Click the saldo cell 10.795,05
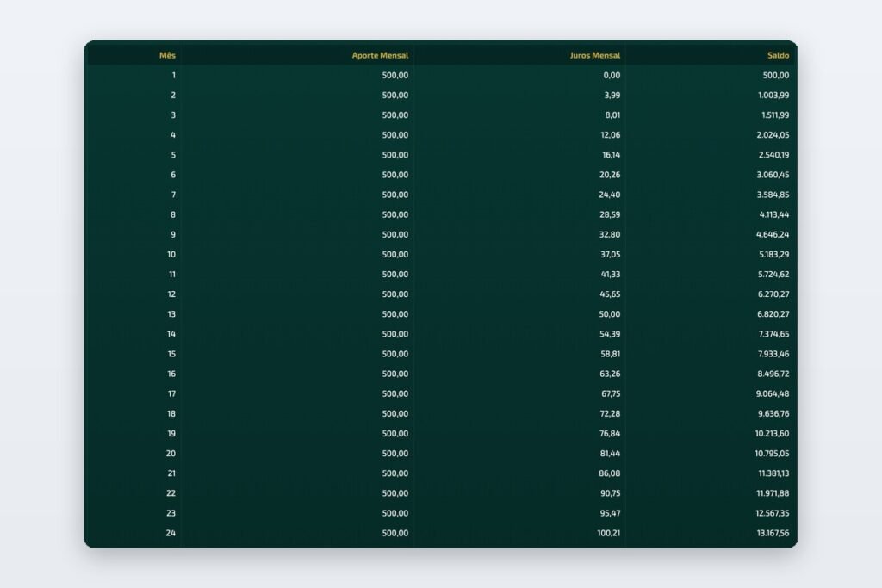 coord(772,454)
